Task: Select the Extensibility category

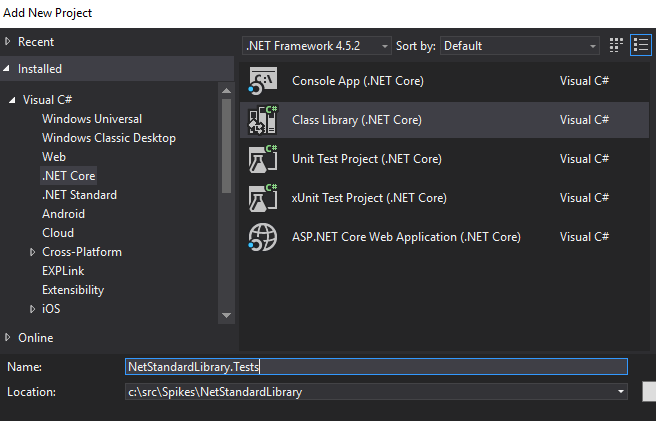Action: point(73,290)
